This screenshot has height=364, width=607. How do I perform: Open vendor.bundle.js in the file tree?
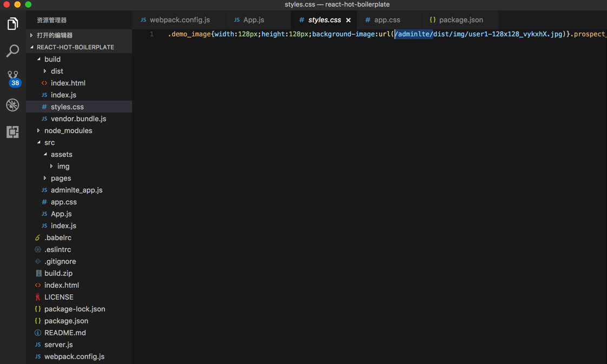point(79,119)
